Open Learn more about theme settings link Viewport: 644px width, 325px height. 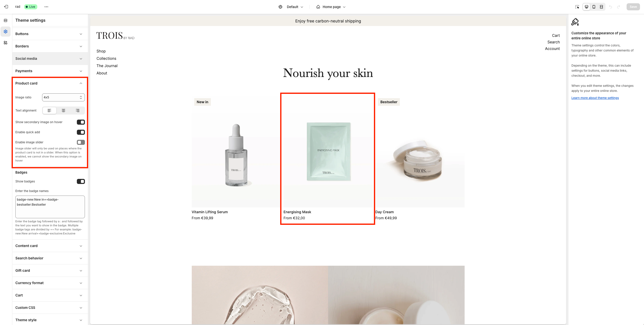click(595, 98)
